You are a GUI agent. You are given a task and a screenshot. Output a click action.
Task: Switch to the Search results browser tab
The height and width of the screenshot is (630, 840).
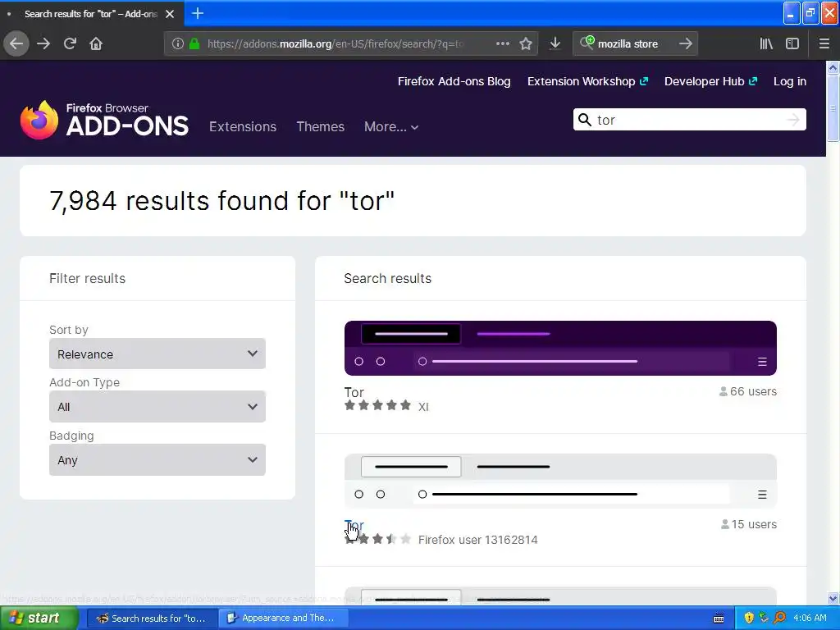(91, 14)
